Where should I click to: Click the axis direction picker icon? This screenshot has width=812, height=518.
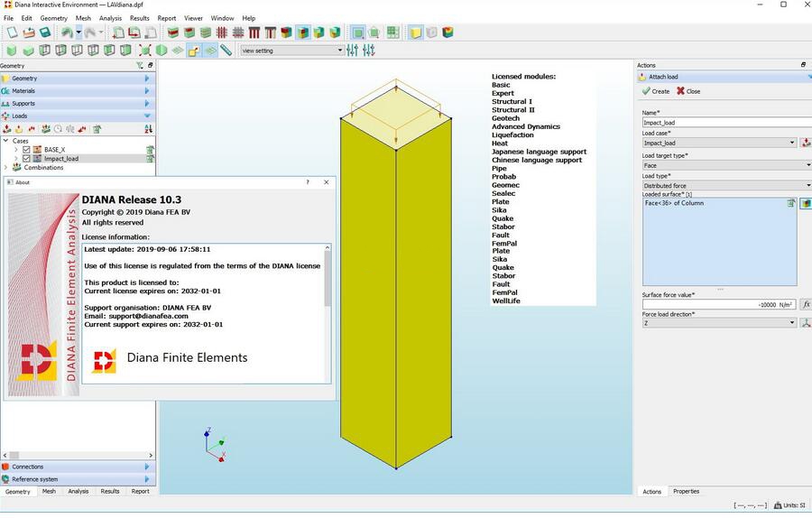coord(806,323)
